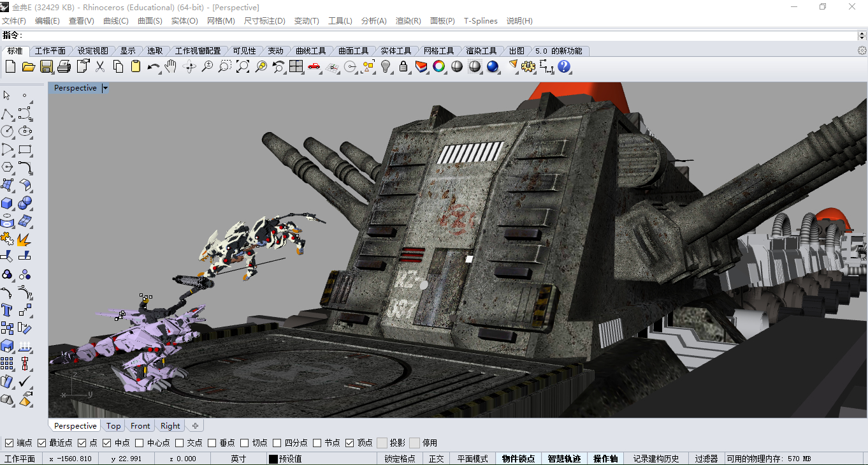Select the Pan hand tool

tap(170, 66)
